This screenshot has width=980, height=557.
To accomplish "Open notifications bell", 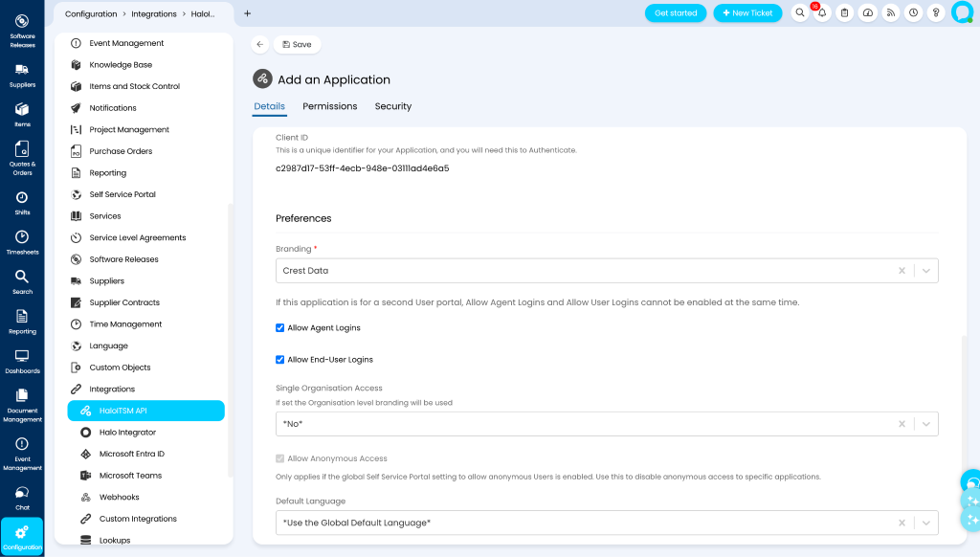I will 822,13.
